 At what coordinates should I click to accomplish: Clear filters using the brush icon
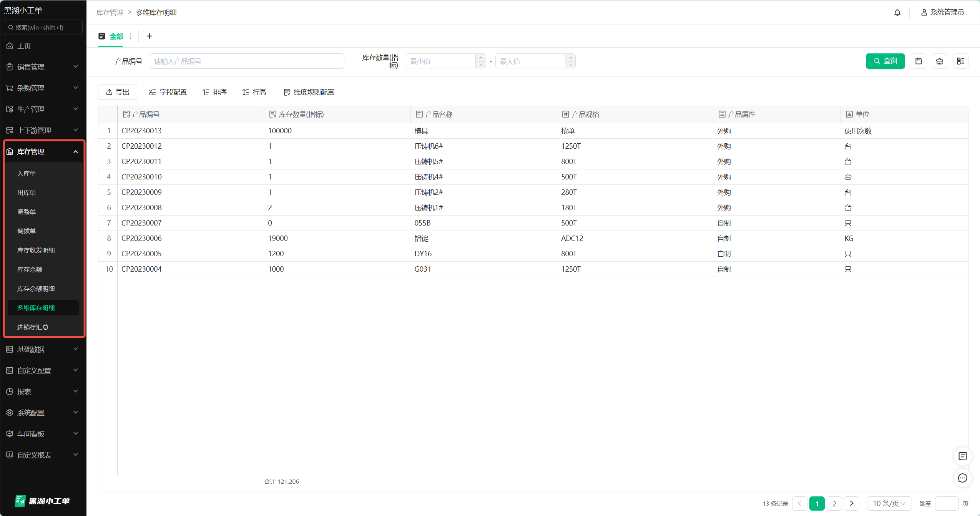(940, 61)
